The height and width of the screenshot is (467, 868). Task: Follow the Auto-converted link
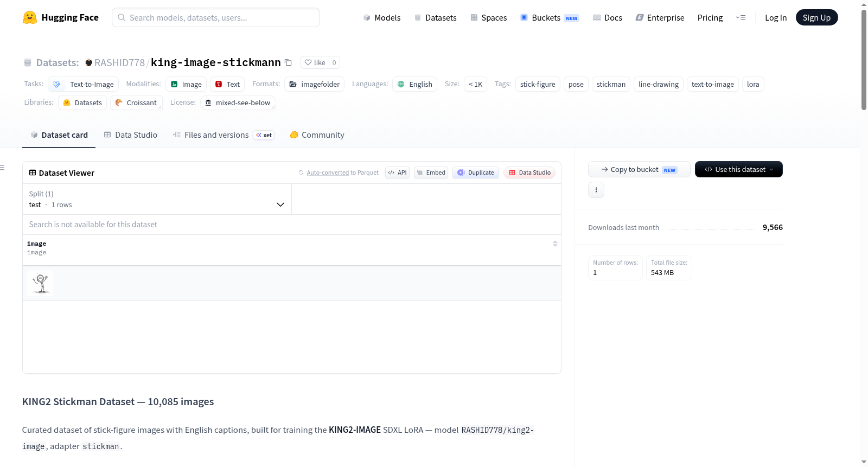coord(328,172)
